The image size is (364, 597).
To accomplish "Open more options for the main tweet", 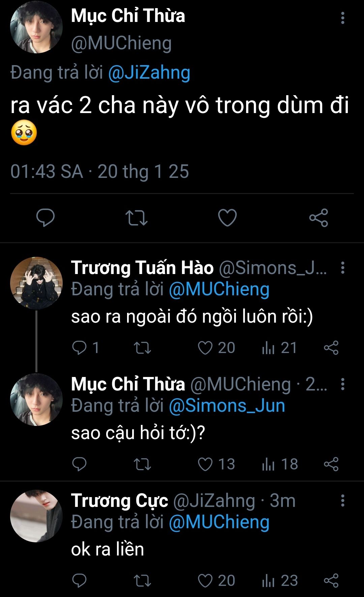I will pyautogui.click(x=342, y=18).
